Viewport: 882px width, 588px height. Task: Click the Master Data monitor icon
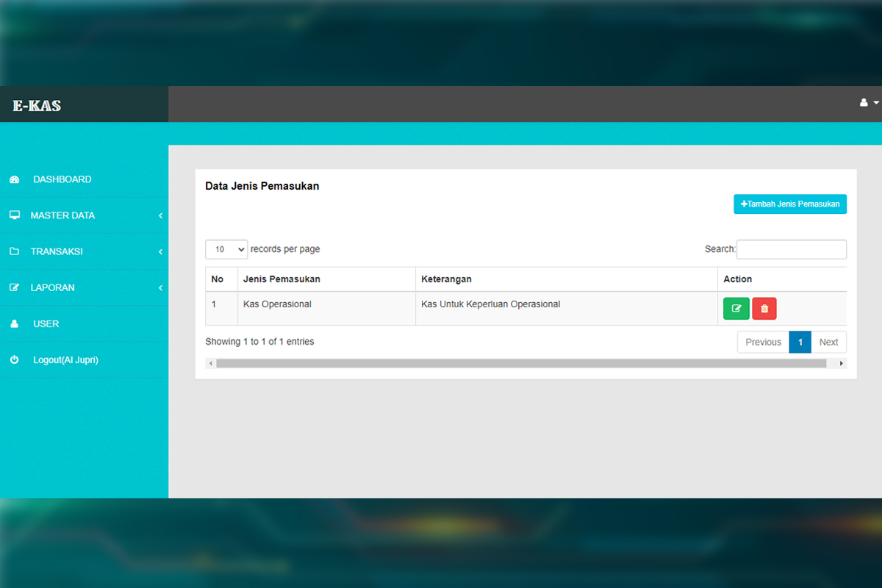click(x=15, y=215)
